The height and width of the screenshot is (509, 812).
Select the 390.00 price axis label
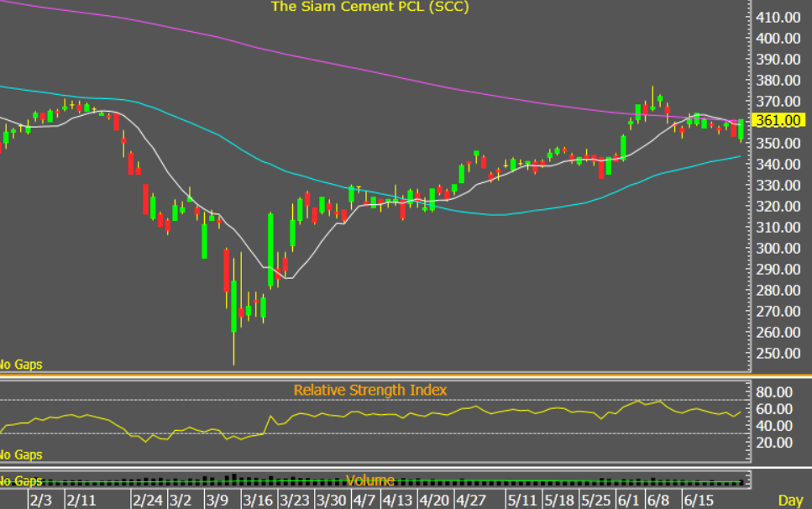pos(778,60)
